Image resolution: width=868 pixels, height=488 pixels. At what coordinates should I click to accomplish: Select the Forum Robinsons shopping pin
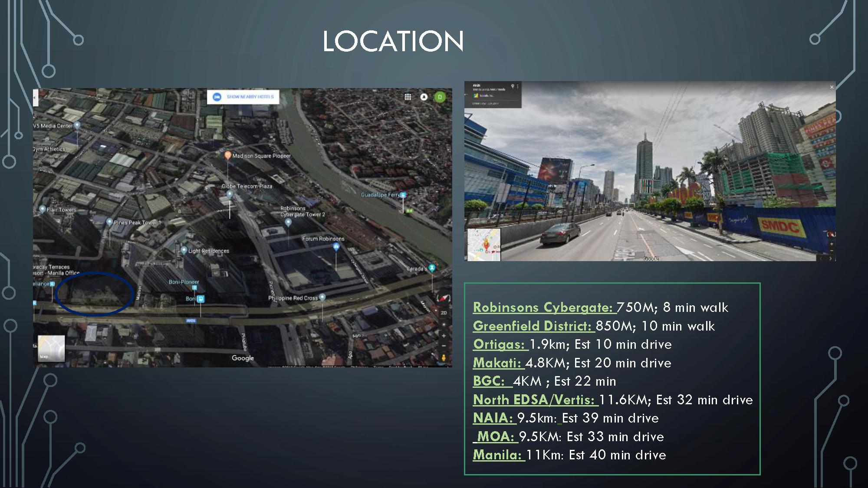(336, 247)
